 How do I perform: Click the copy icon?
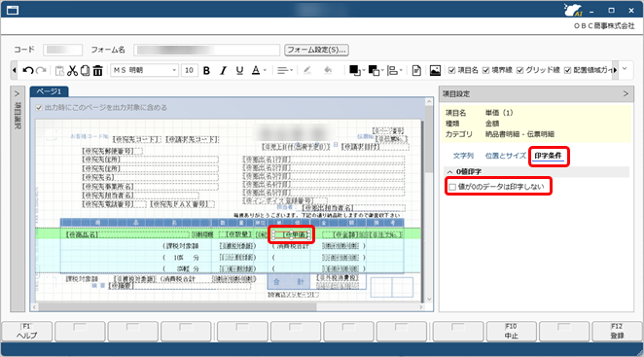click(85, 70)
